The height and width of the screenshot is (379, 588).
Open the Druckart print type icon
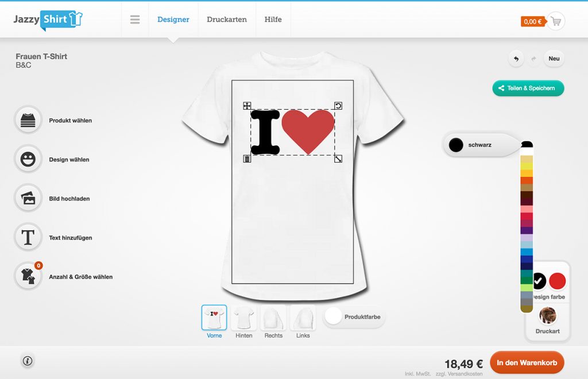547,315
